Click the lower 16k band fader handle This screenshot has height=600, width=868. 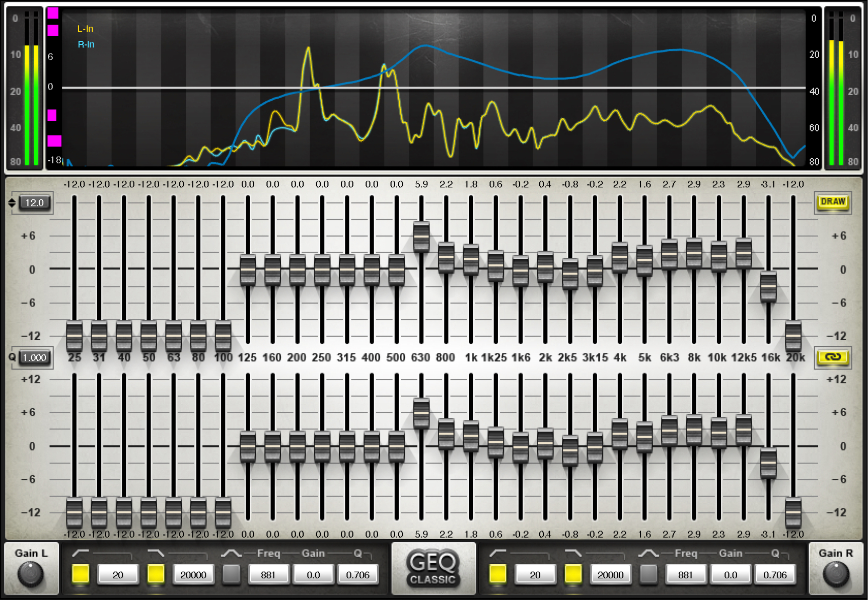click(768, 463)
